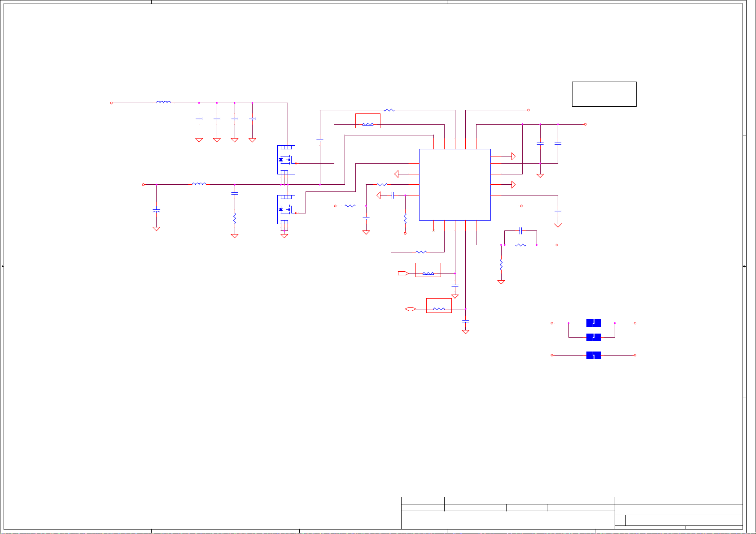Select the upper right-pointing arrow on IC right
The width and height of the screenshot is (756, 534).
[x=513, y=156]
